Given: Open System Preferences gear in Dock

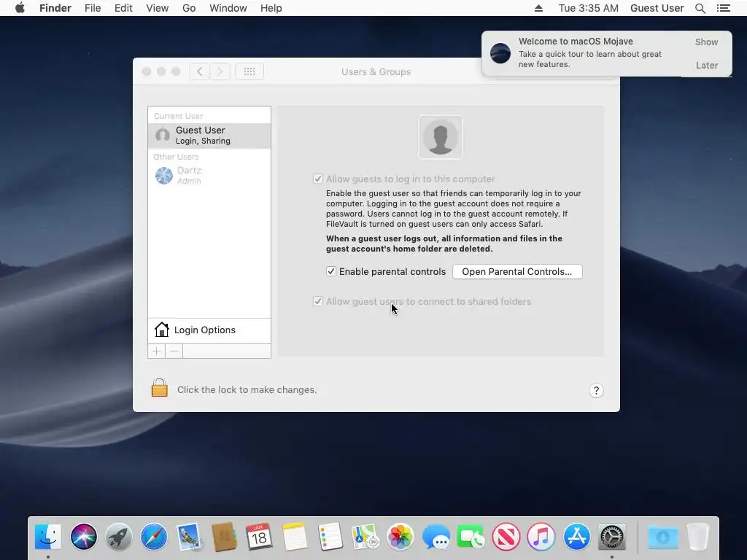Looking at the screenshot, I should [612, 537].
